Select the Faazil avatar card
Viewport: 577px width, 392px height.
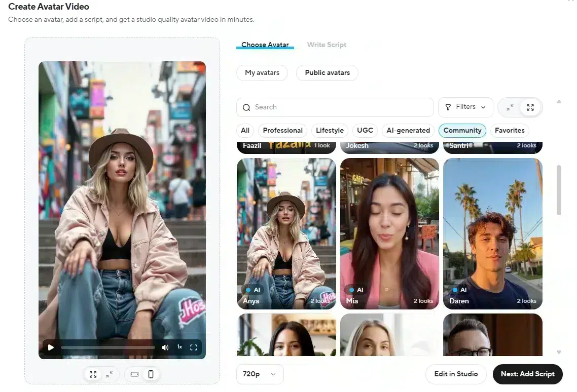coord(286,147)
